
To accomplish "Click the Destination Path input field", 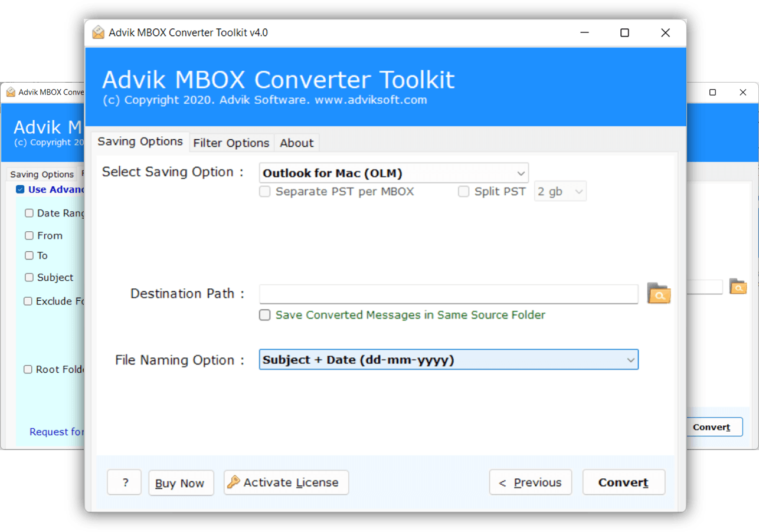I will pyautogui.click(x=449, y=294).
